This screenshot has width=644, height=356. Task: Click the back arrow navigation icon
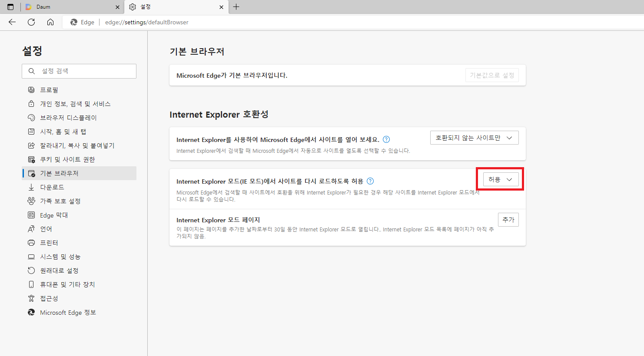(12, 22)
